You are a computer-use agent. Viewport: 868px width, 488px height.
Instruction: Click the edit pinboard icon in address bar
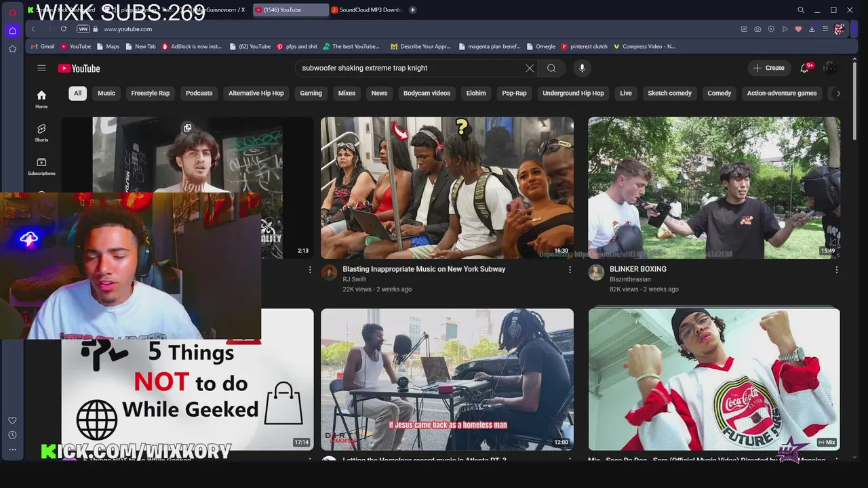744,29
